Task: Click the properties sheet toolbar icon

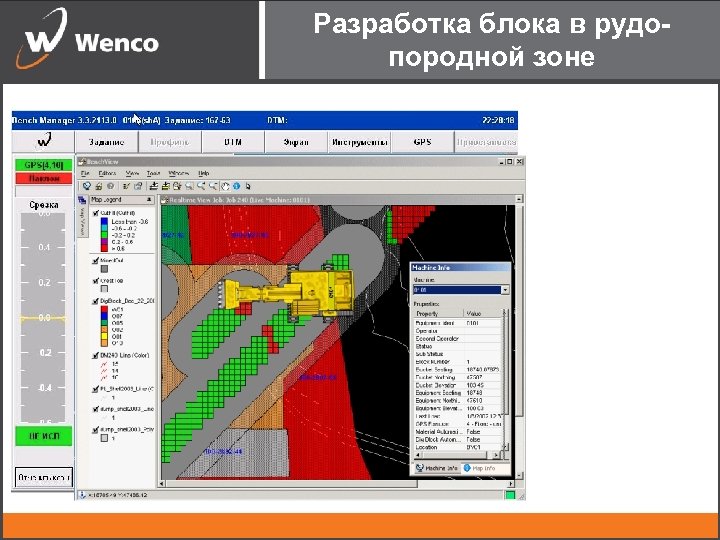Action: [137, 186]
